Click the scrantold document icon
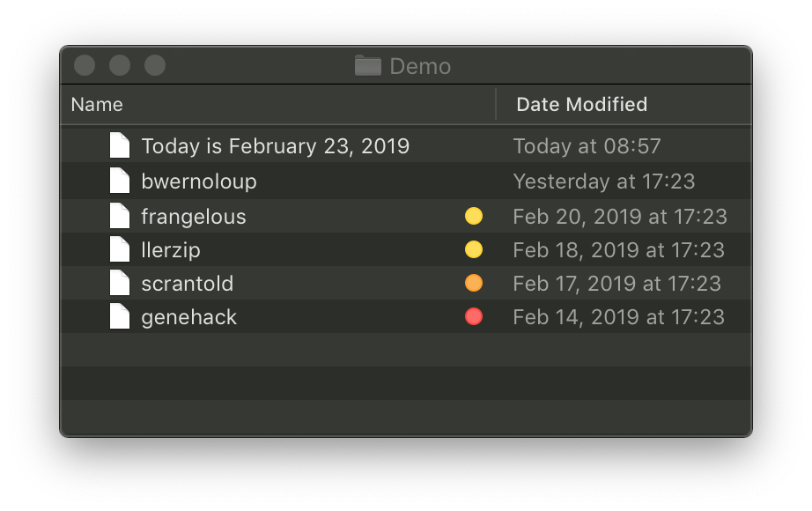812x511 pixels. 119,283
